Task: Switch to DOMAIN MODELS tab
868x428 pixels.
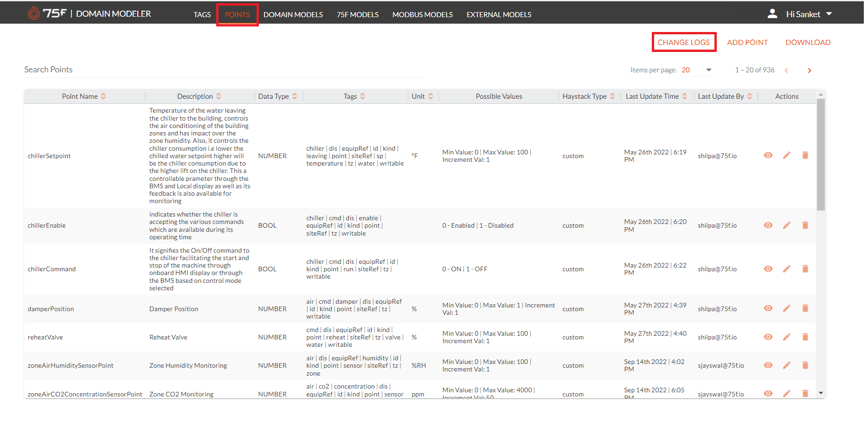Action: [293, 14]
